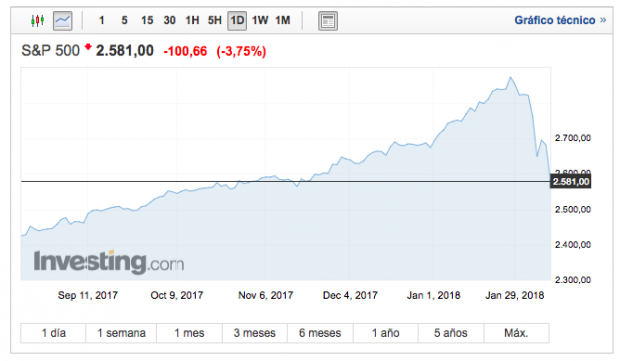Select the 1D daily interval
The width and height of the screenshot is (620, 361).
(237, 21)
